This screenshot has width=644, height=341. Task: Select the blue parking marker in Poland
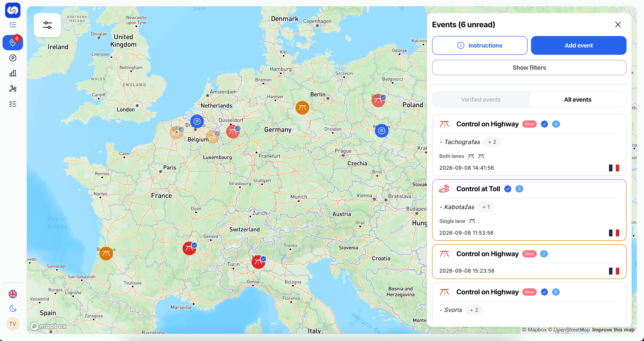click(x=381, y=131)
